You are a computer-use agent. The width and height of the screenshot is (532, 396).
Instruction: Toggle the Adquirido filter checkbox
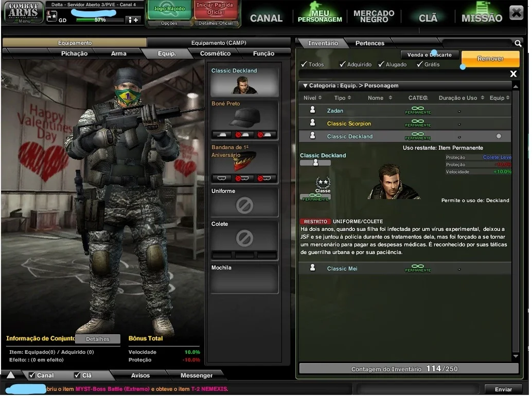[x=342, y=64]
